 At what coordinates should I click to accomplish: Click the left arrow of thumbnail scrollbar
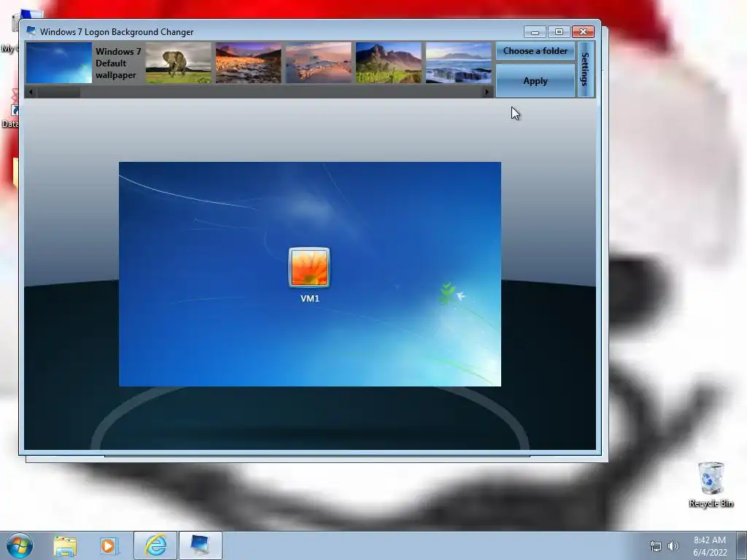coord(31,92)
